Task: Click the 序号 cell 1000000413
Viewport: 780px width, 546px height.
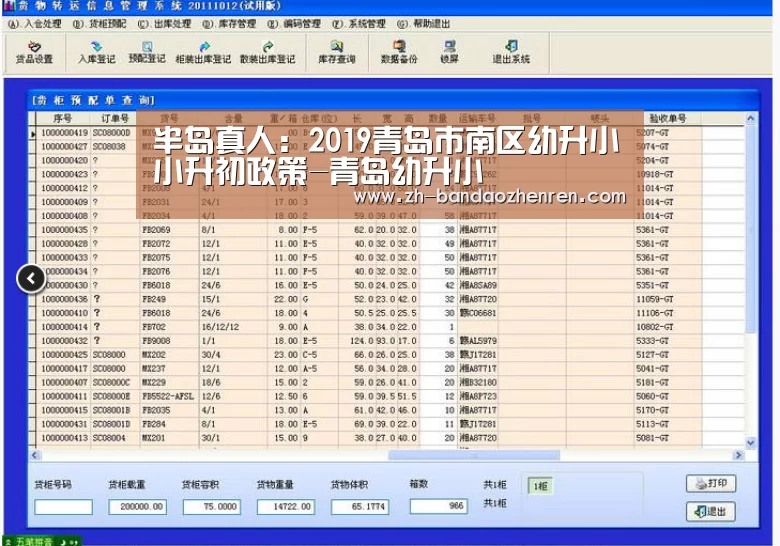Action: click(64, 438)
